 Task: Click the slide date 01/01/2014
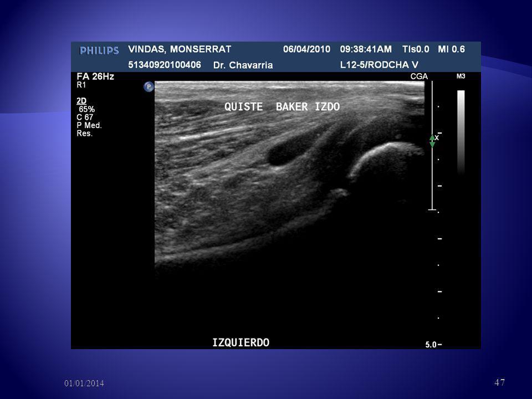[x=84, y=383]
